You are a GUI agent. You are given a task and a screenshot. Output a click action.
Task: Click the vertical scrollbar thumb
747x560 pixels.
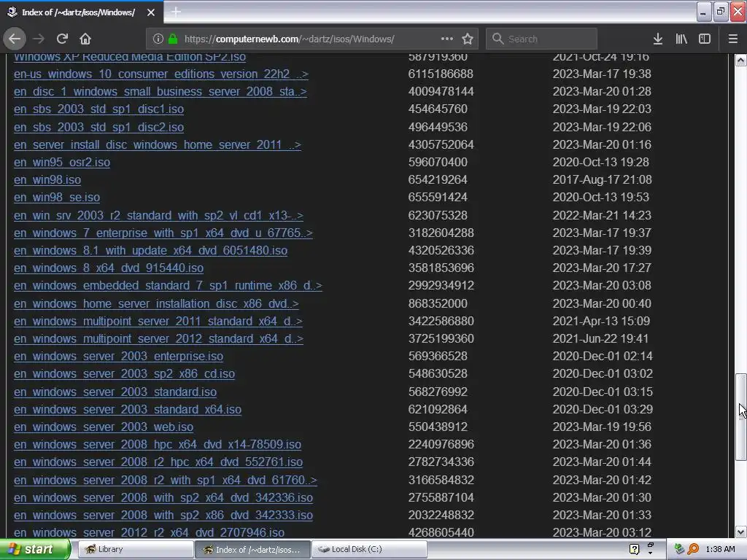click(x=740, y=417)
